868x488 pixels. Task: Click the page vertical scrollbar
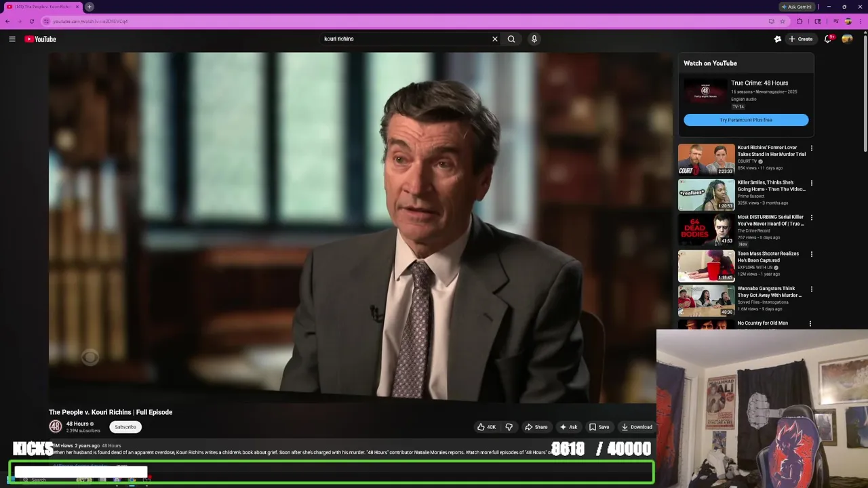865,95
